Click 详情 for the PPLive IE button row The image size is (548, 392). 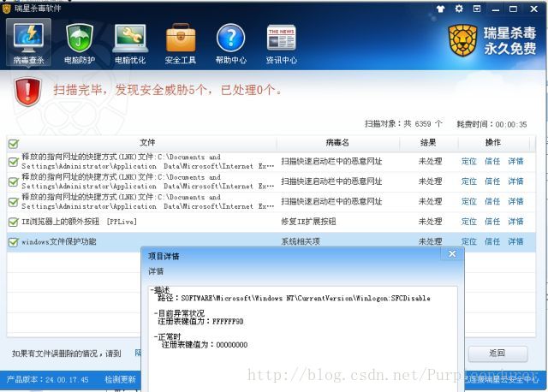[515, 222]
